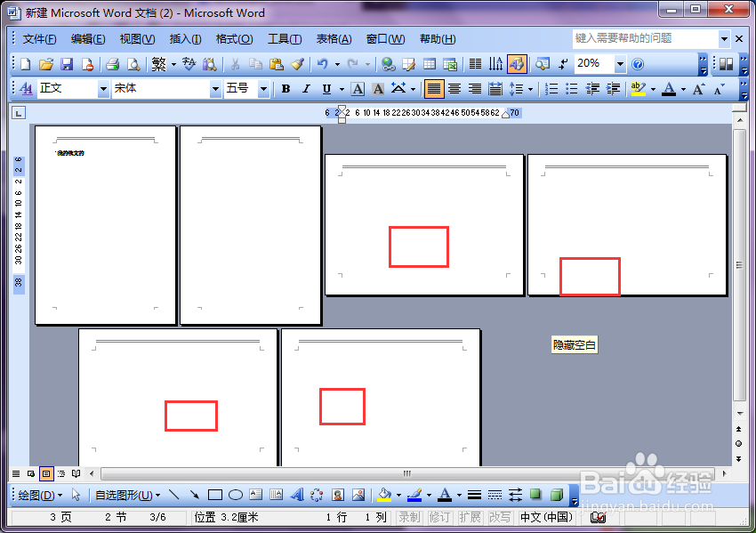Toggle Underline formatting
Screen dimensions: 756x533
[x=327, y=89]
